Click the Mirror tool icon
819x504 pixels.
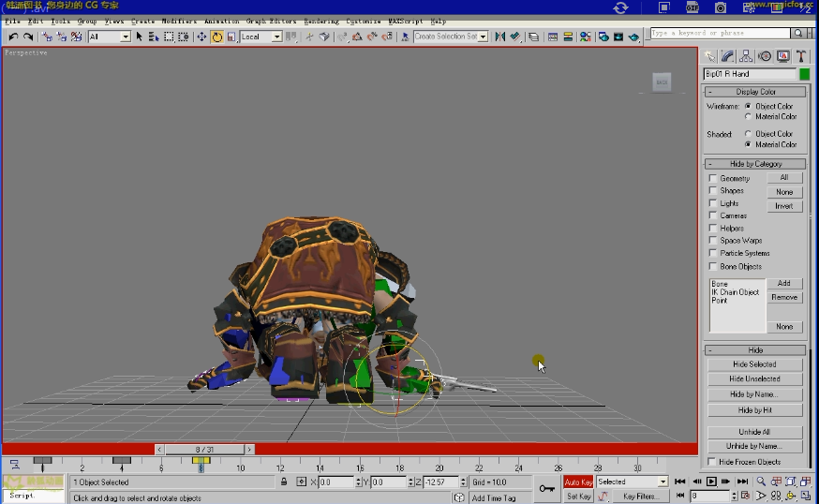tap(499, 37)
